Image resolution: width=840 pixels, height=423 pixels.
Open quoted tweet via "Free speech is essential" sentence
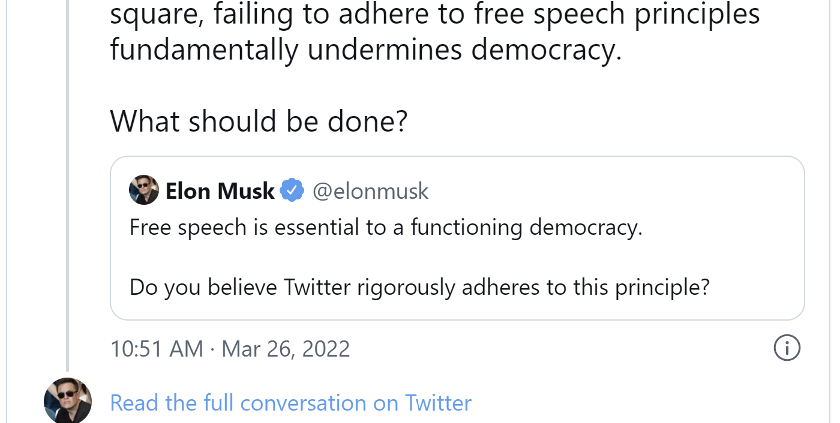point(385,227)
